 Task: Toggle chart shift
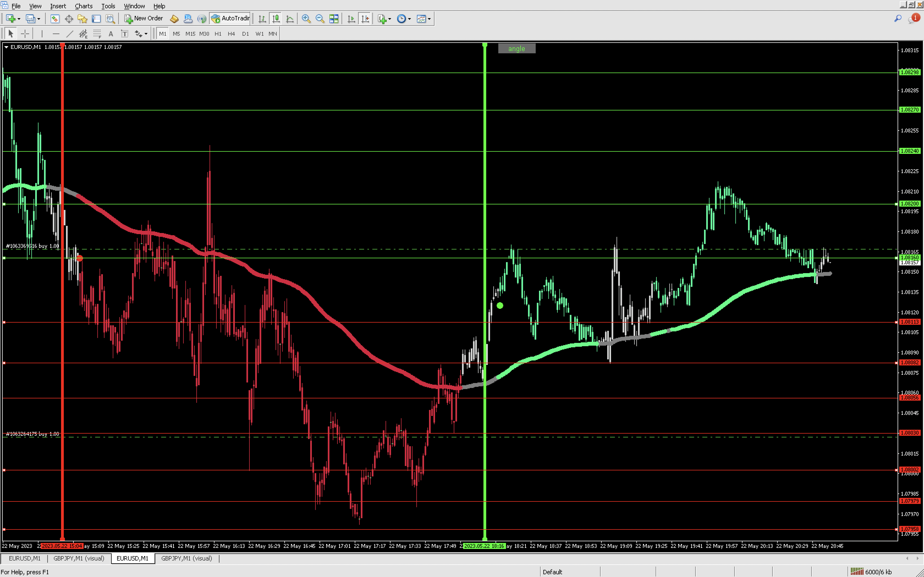[x=365, y=18]
